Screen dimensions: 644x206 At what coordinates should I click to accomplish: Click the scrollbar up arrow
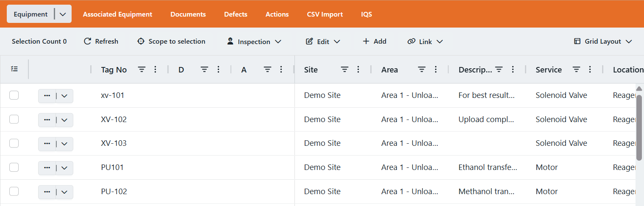639,88
